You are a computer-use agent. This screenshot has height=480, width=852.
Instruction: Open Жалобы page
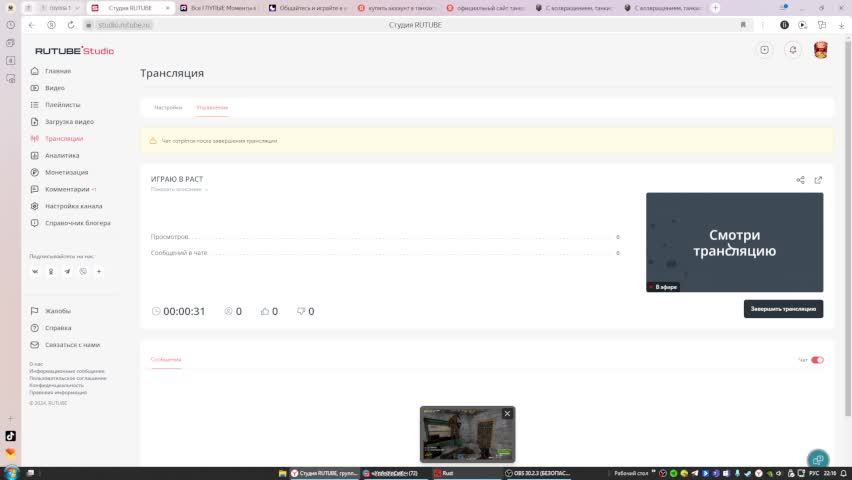(58, 311)
